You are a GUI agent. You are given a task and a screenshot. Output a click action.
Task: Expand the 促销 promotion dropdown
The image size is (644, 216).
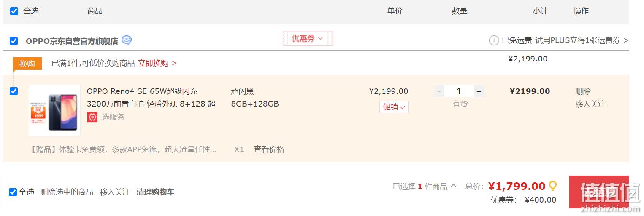(394, 107)
